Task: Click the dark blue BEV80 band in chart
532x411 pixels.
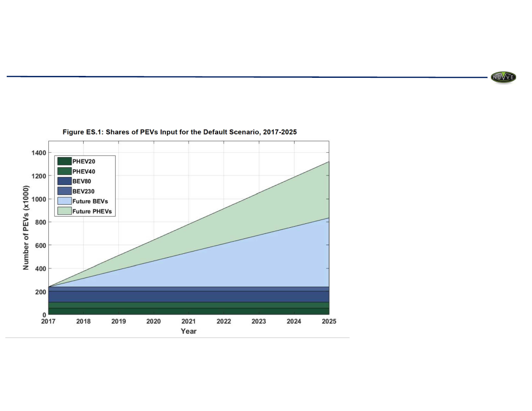Action: click(x=189, y=297)
